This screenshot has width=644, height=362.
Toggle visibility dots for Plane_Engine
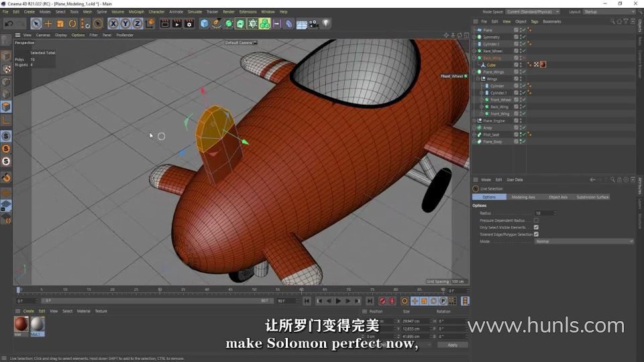click(x=521, y=121)
